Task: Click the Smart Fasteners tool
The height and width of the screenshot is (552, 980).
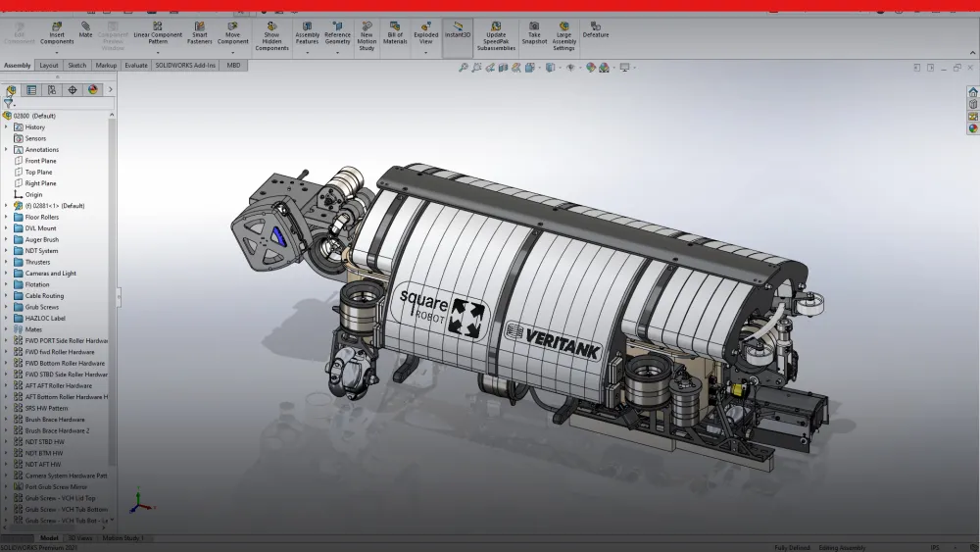Action: (x=199, y=33)
